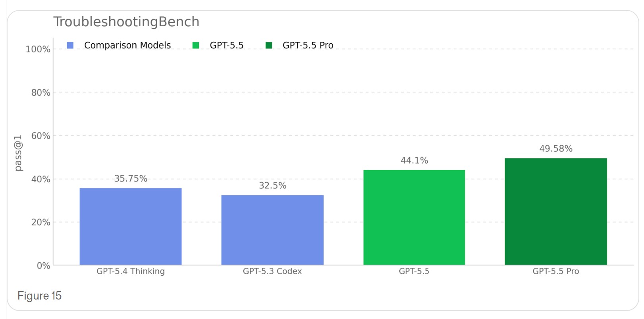Viewport: 644px width, 319px height.
Task: Click the bright green GPT-5.5 bar
Action: [x=414, y=217]
